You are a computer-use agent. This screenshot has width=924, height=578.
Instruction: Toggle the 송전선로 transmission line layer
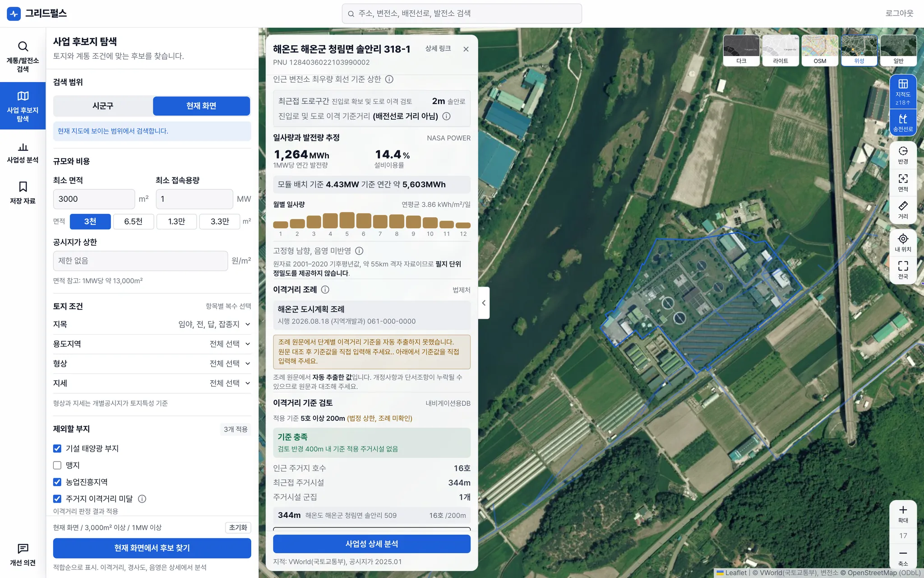[x=903, y=123]
